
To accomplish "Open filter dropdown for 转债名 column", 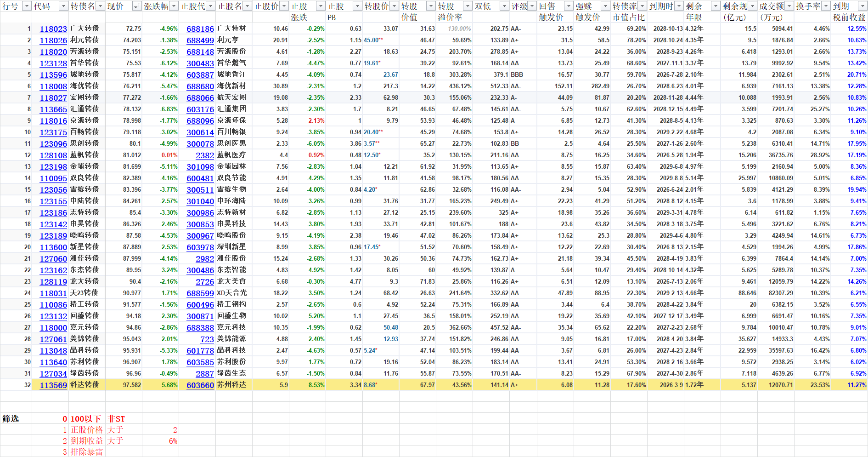I will click(100, 6).
